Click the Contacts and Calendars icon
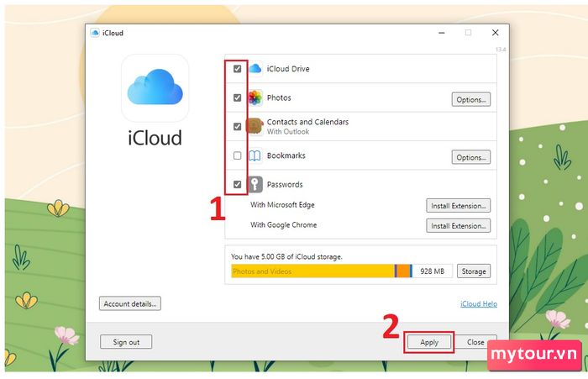The height and width of the screenshot is (379, 588). pos(255,126)
